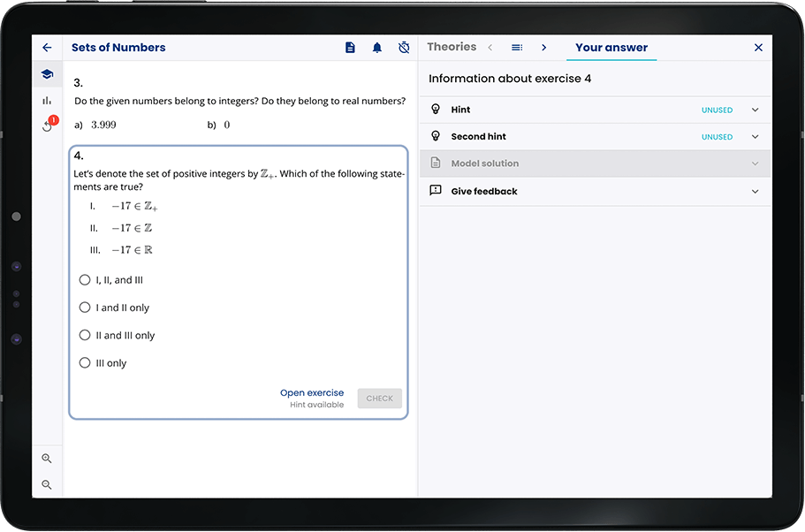The height and width of the screenshot is (532, 805).
Task: Expand the Hint section
Action: [x=592, y=110]
